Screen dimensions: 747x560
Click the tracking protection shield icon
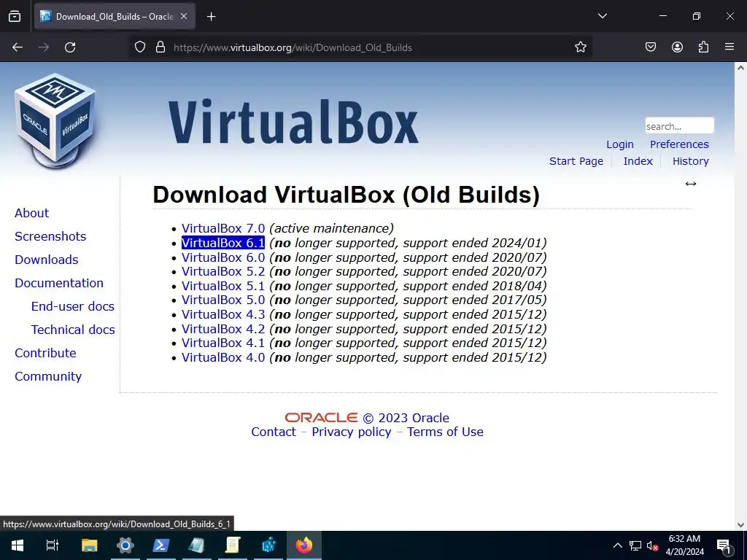point(139,47)
